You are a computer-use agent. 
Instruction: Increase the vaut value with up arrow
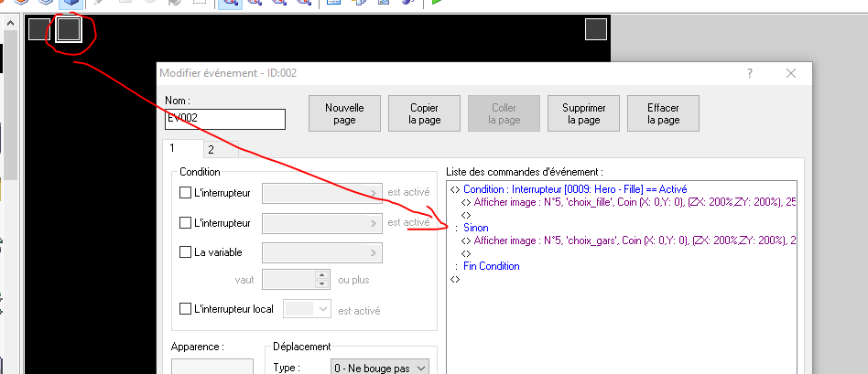321,275
